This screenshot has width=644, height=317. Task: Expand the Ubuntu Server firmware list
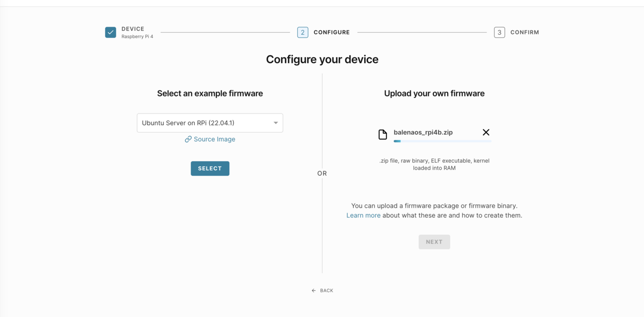click(x=210, y=123)
